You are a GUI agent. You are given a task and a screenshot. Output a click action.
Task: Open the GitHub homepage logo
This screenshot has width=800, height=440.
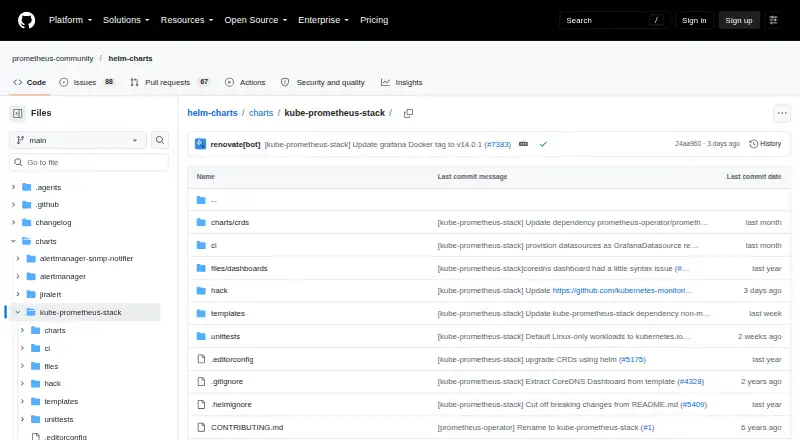coord(27,20)
